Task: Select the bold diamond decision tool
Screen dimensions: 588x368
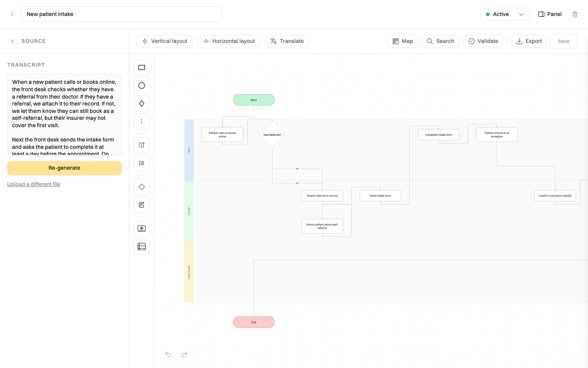Action: click(142, 103)
